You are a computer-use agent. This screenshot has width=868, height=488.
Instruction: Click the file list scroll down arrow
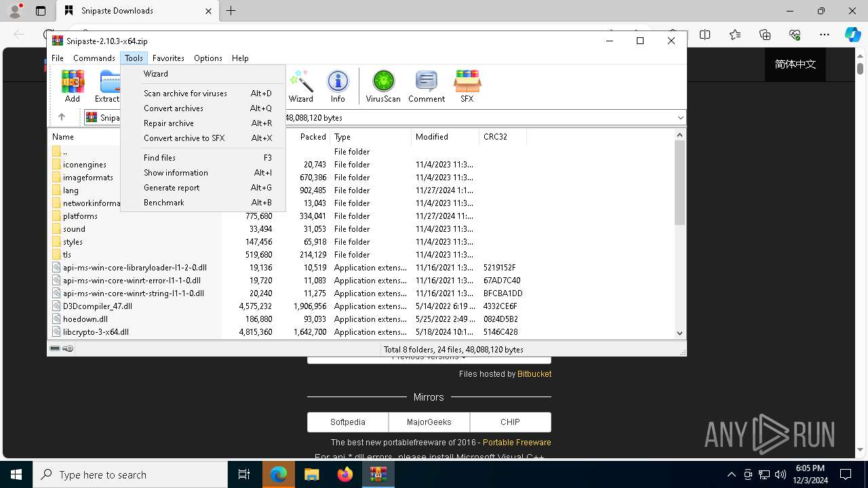point(679,333)
